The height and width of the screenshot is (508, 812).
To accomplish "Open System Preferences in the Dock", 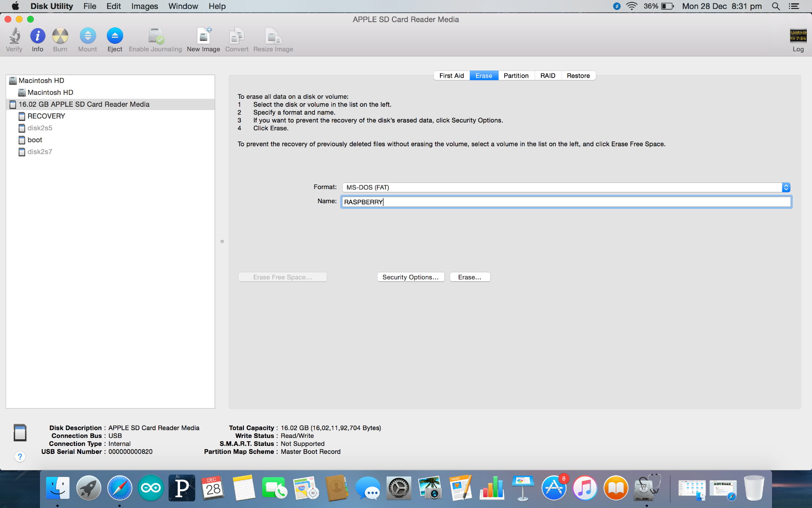I will click(x=399, y=488).
